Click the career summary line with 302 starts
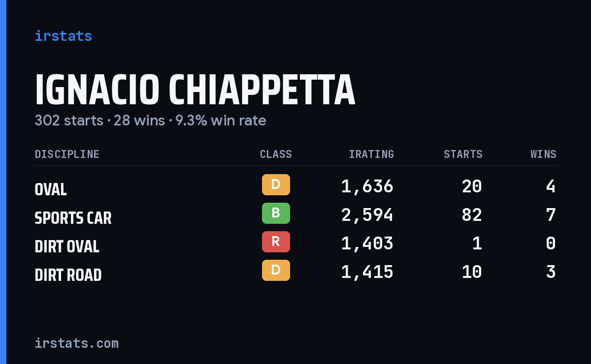This screenshot has height=364, width=591. [150, 121]
